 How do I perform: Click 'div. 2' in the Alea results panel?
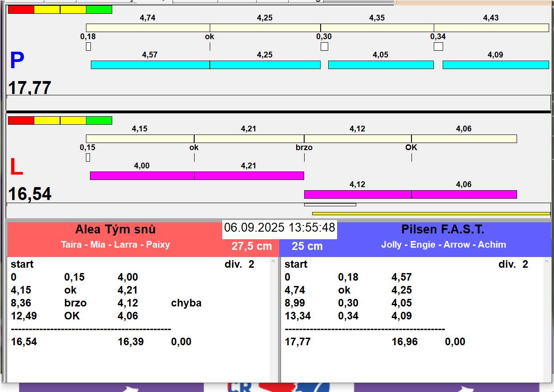pyautogui.click(x=240, y=264)
